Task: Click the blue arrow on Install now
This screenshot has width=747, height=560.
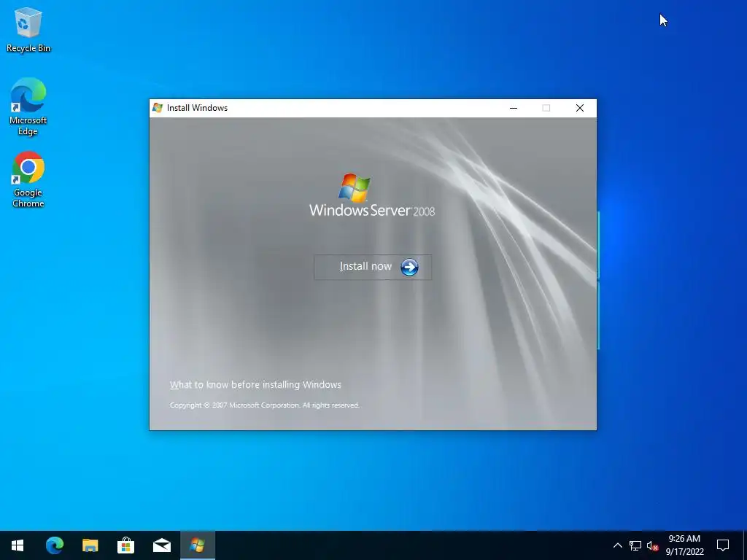Action: coord(409,267)
